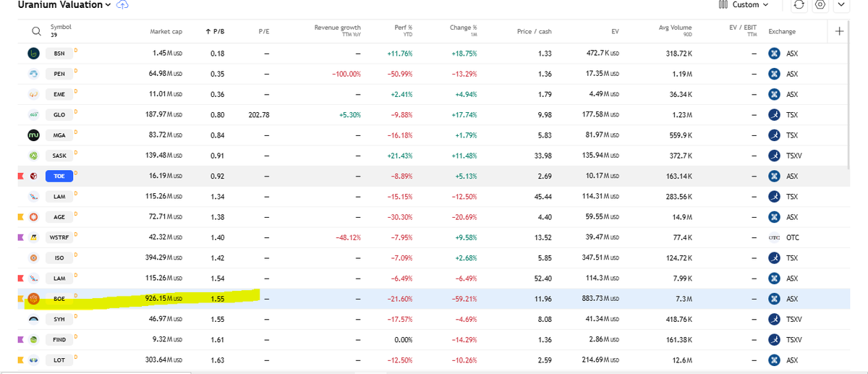Add a new column with the plus icon
868x374 pixels.
click(x=839, y=31)
